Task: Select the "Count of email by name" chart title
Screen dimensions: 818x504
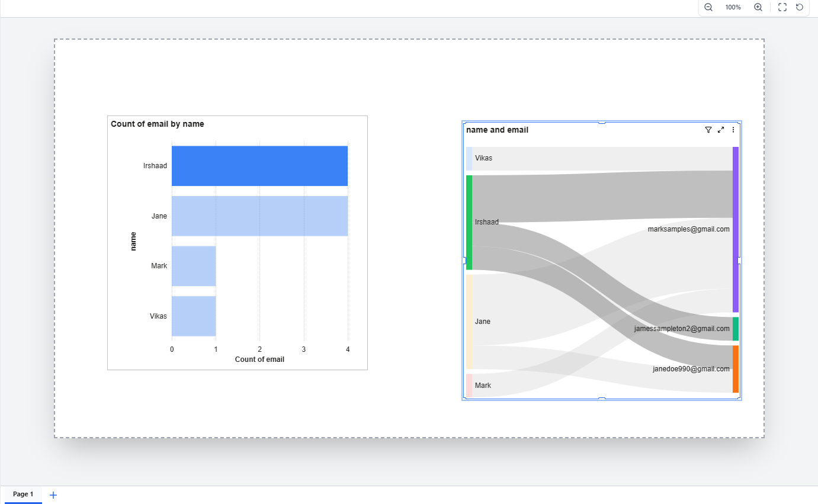Action: pyautogui.click(x=157, y=124)
